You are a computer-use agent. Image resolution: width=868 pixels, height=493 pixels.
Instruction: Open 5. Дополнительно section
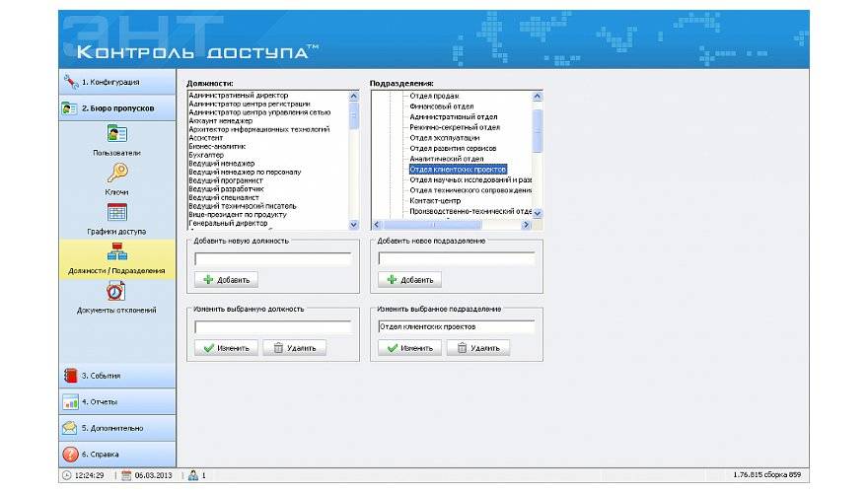click(116, 429)
